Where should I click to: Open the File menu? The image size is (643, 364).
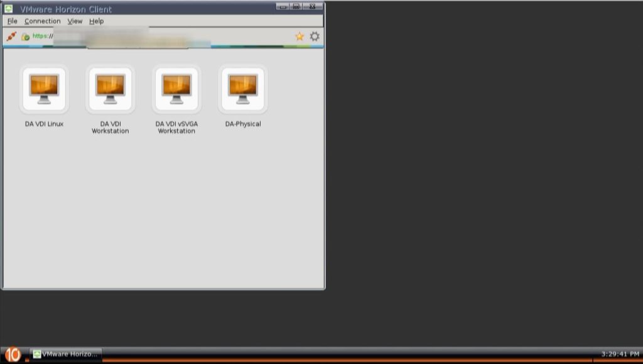point(13,21)
